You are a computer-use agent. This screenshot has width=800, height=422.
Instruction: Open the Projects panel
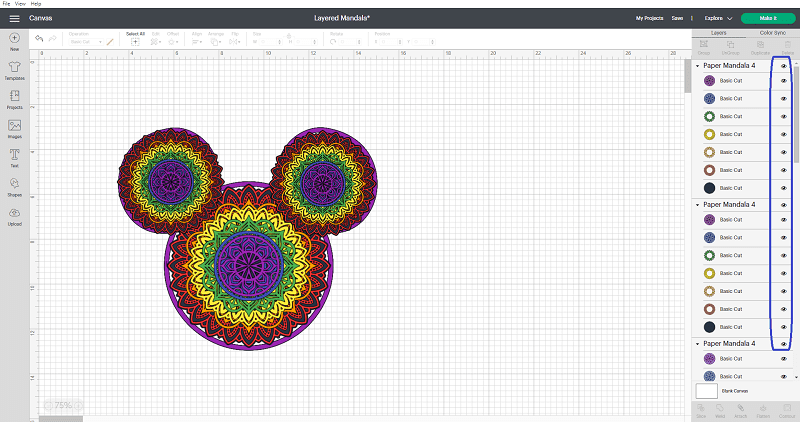pos(14,100)
